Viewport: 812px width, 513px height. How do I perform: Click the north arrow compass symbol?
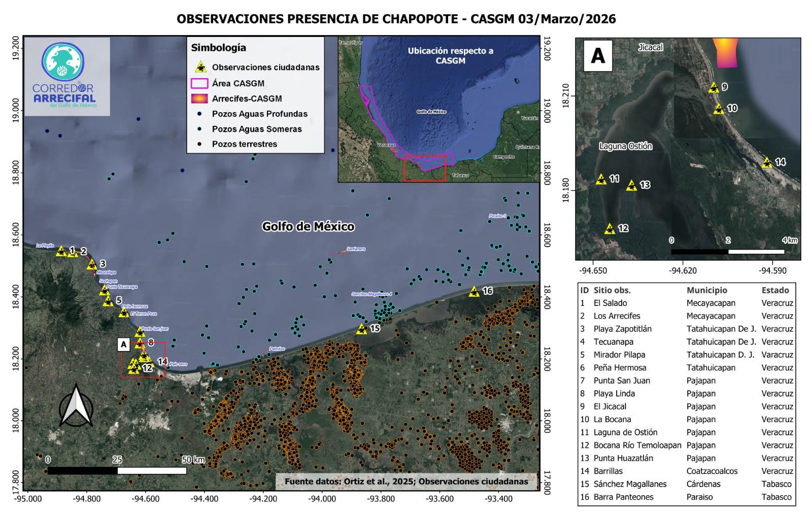click(x=76, y=406)
